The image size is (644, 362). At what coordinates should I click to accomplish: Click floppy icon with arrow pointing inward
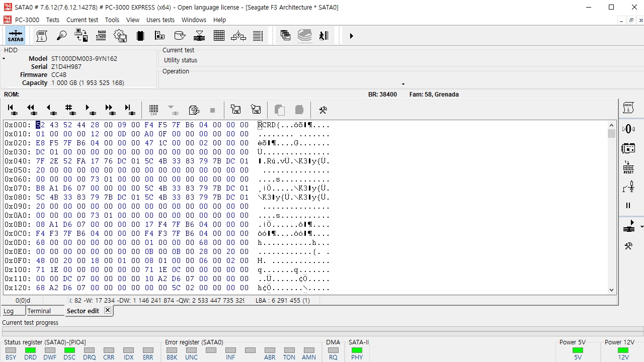[256, 110]
